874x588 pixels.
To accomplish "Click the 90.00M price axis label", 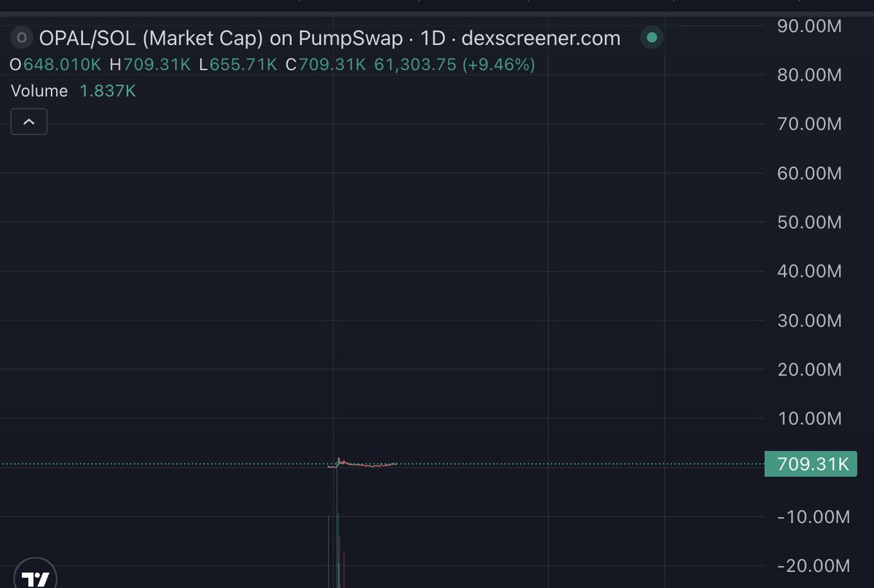I will [809, 26].
